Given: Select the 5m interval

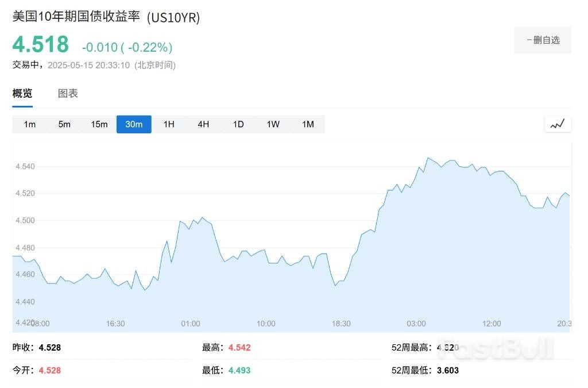Looking at the screenshot, I should pyautogui.click(x=64, y=124).
